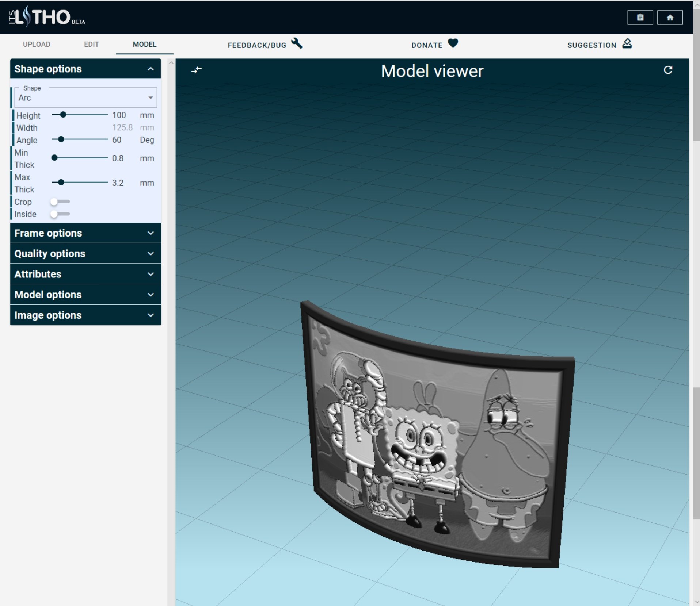Screen dimensions: 700x606
Task: Collapse the Shape options panel
Action: [x=86, y=69]
